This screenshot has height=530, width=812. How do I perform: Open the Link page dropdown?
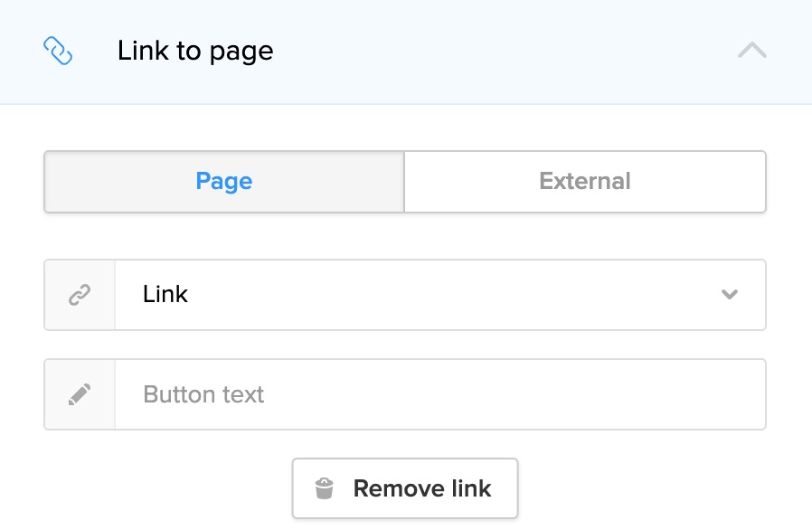click(x=439, y=295)
